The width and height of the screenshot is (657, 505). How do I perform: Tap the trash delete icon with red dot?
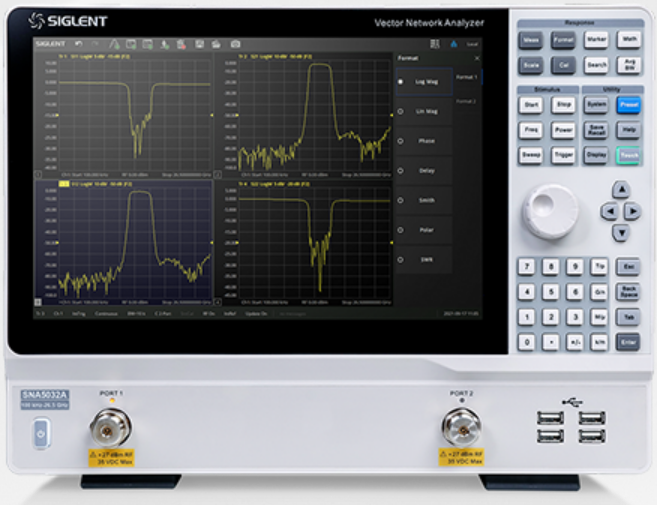(181, 44)
